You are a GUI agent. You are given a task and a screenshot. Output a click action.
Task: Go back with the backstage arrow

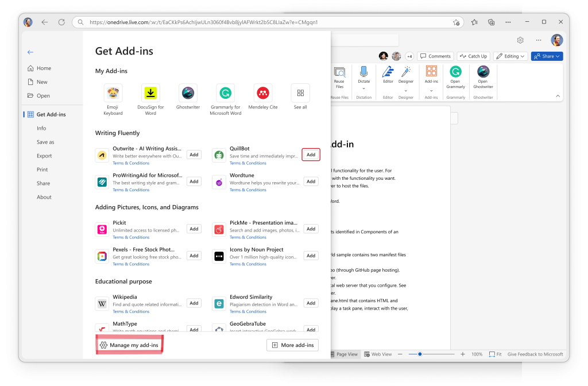coord(30,52)
